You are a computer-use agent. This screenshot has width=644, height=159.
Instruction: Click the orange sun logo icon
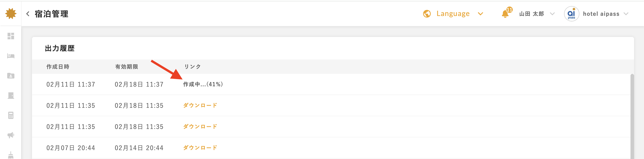click(x=11, y=14)
